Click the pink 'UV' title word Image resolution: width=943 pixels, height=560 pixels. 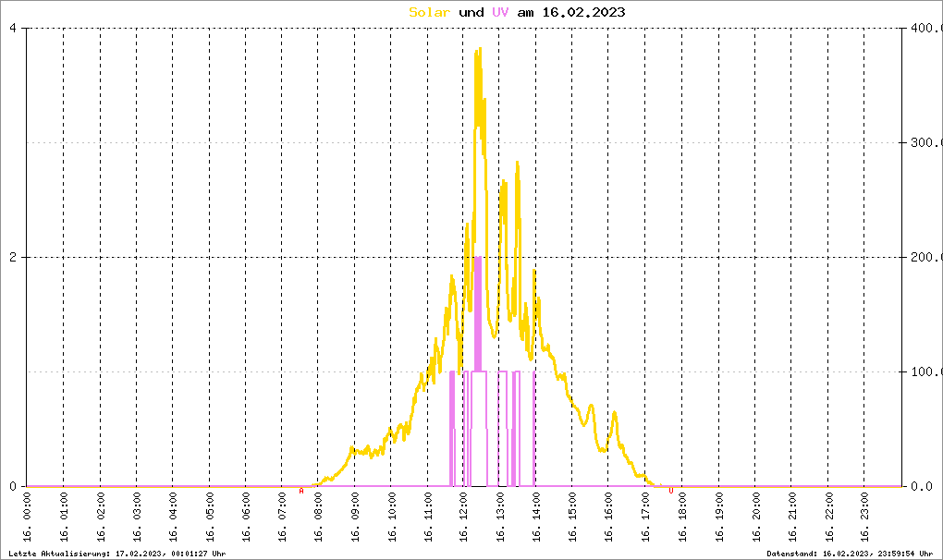click(x=500, y=12)
